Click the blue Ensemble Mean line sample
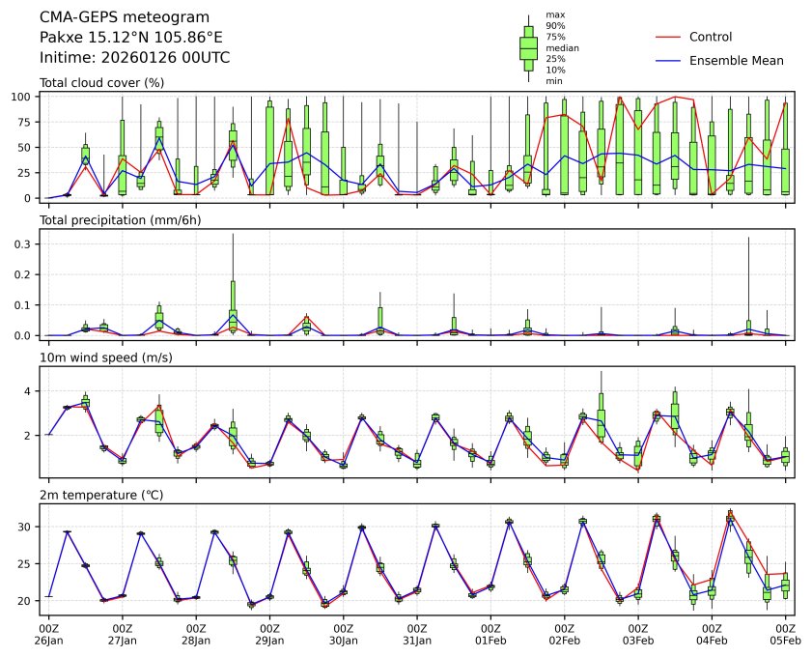812x657 pixels. [668, 61]
